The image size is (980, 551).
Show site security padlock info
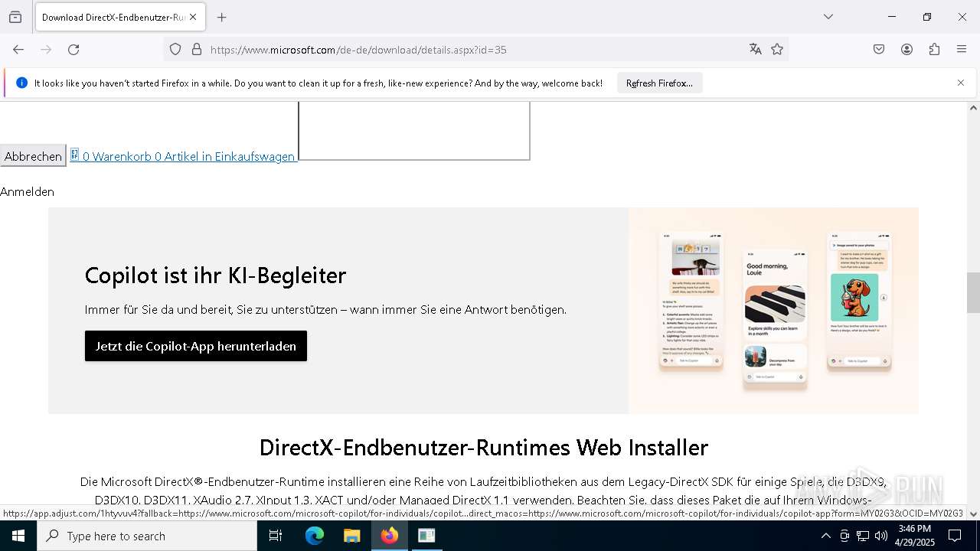point(197,50)
